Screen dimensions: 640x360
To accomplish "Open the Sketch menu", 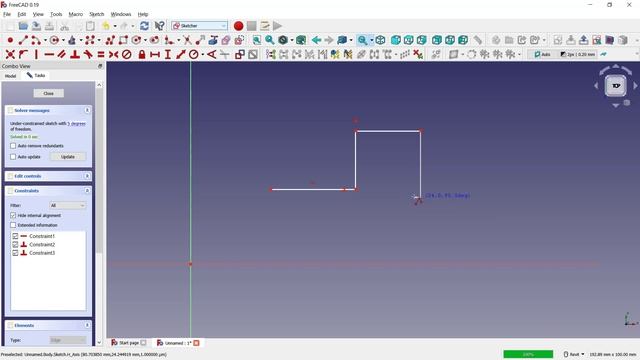I will coord(97,14).
